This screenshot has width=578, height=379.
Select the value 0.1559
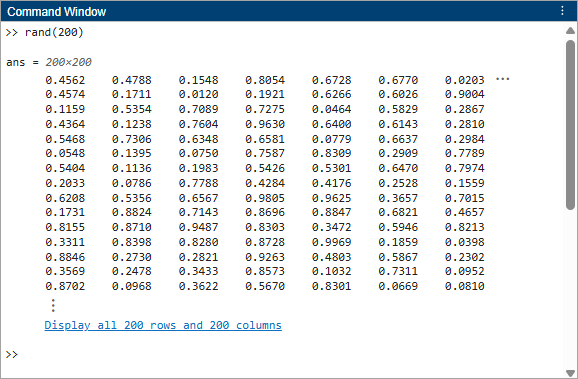(x=464, y=183)
